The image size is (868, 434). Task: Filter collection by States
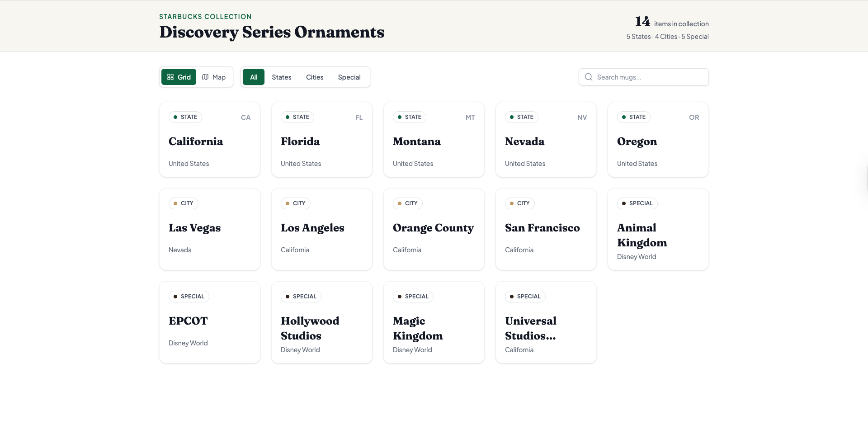281,77
